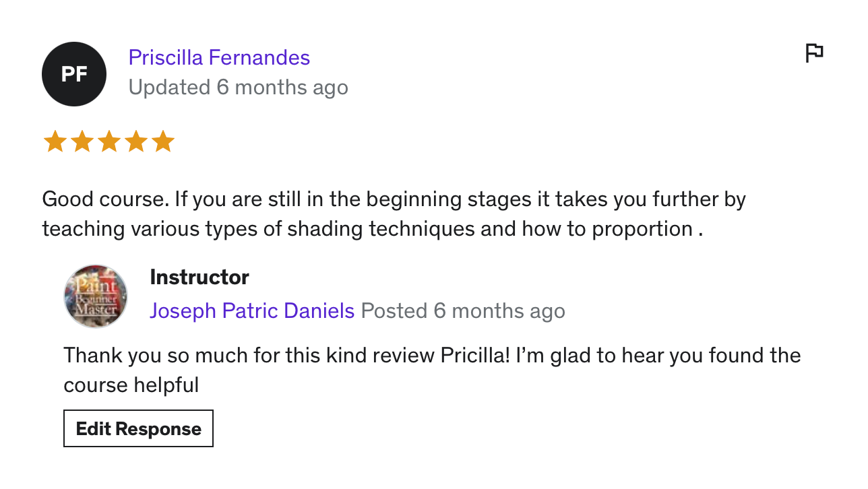
Task: Click the bold Instructor label
Action: [x=199, y=277]
